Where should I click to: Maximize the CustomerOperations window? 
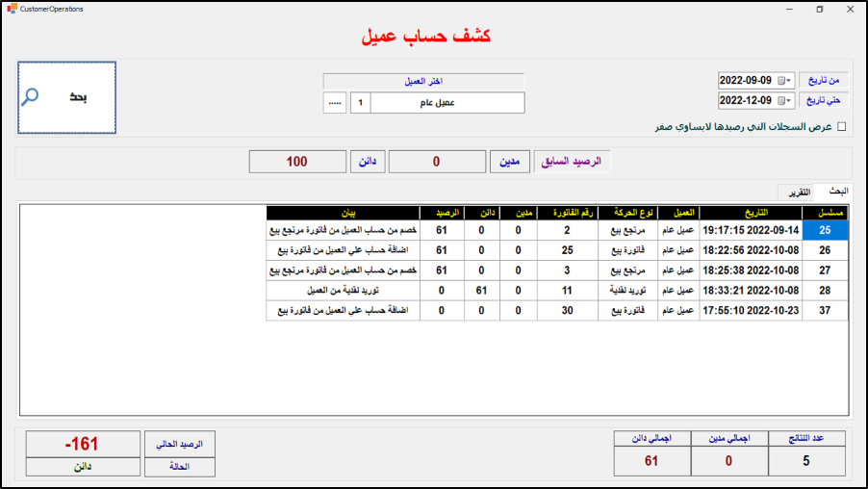pos(819,9)
